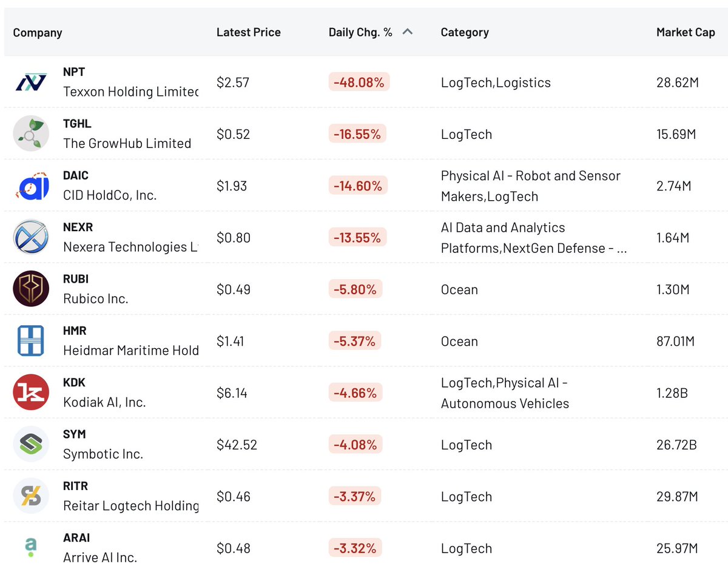Screen dimensions: 728x572
Task: Select the Nexera Technologies logo icon
Action: [x=31, y=237]
